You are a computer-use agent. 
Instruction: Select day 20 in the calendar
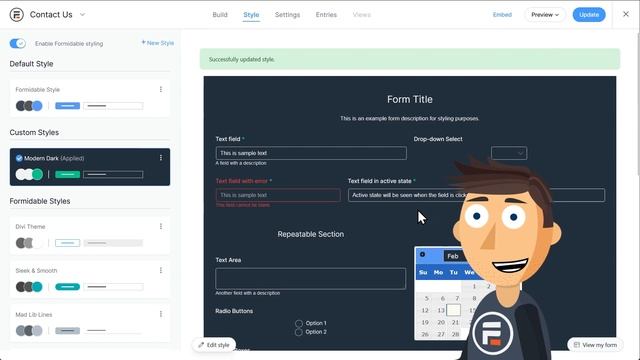(441, 322)
